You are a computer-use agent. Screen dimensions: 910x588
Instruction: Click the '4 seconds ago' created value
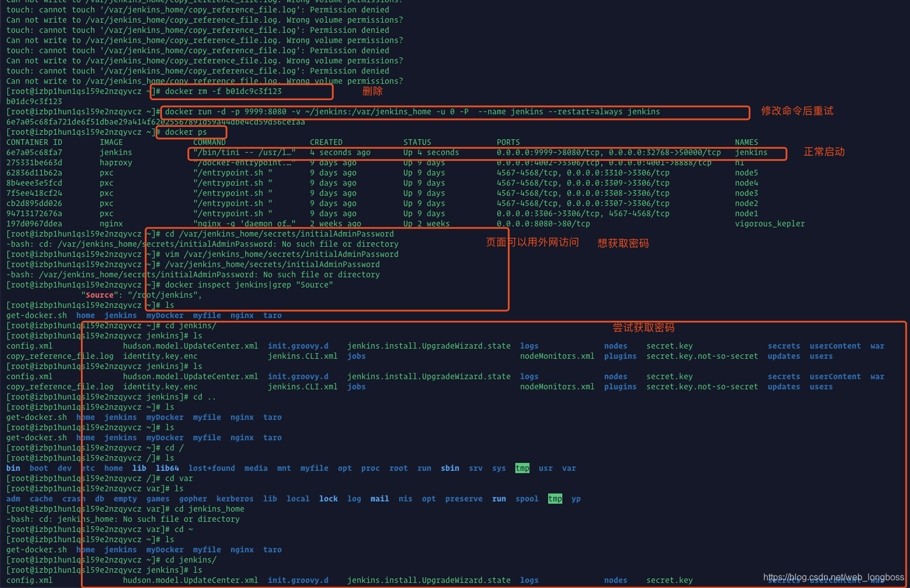340,152
